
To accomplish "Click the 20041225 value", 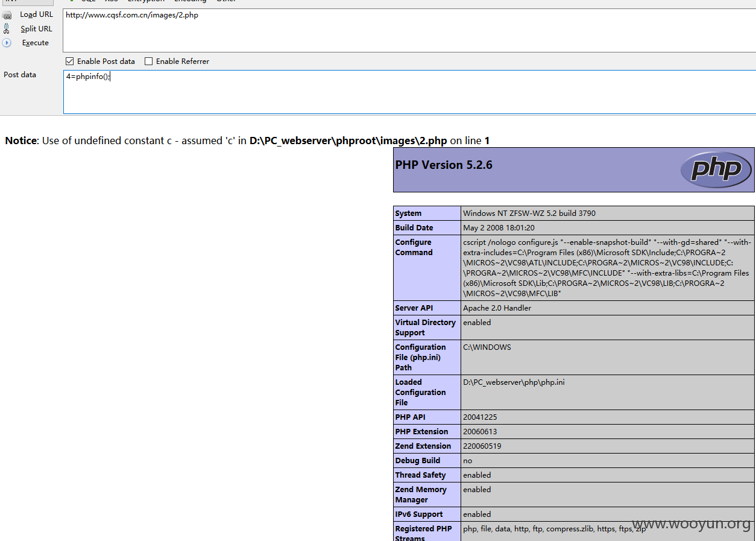I will pyautogui.click(x=480, y=417).
